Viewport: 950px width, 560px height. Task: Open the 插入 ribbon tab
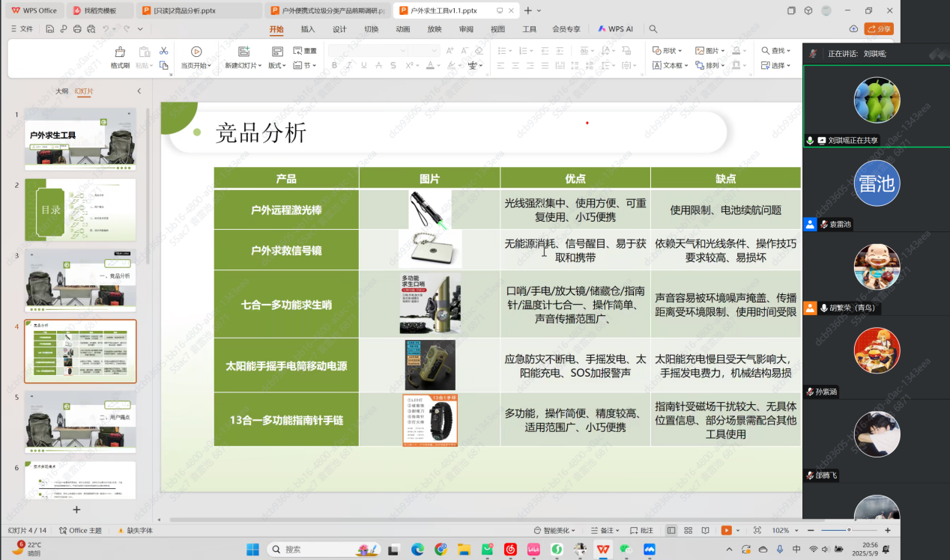pos(308,29)
